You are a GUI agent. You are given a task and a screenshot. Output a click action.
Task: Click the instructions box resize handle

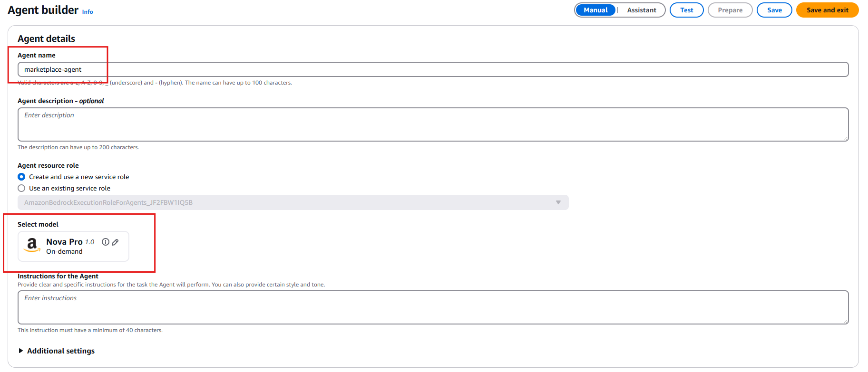pyautogui.click(x=846, y=321)
